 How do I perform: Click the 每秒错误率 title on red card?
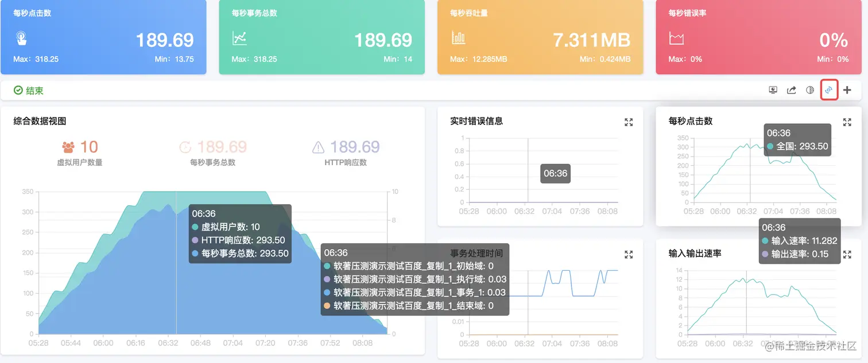688,13
